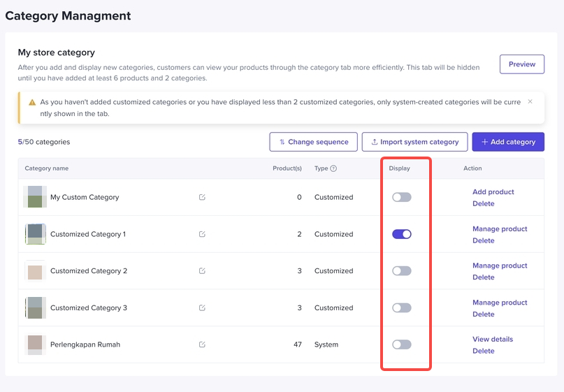Click edit icon next to My Custom Category
Image resolution: width=564 pixels, height=392 pixels.
(x=202, y=197)
